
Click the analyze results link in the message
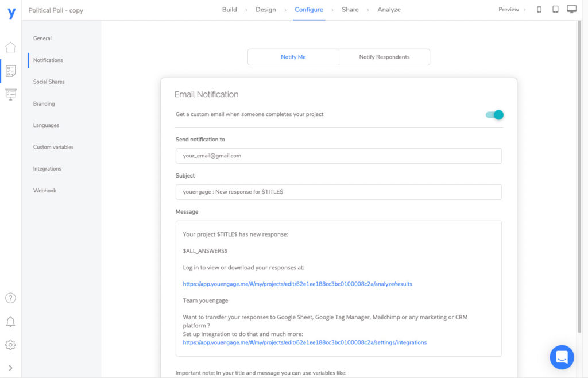[297, 283]
